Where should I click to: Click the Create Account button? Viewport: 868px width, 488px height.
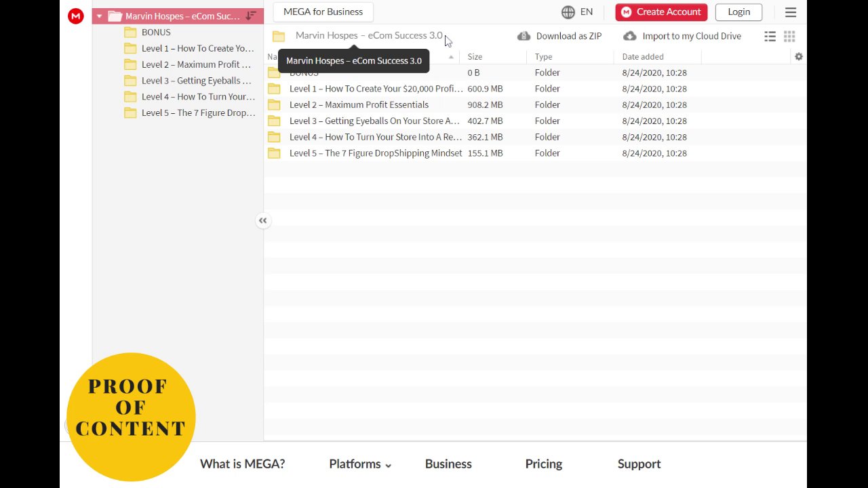click(661, 12)
